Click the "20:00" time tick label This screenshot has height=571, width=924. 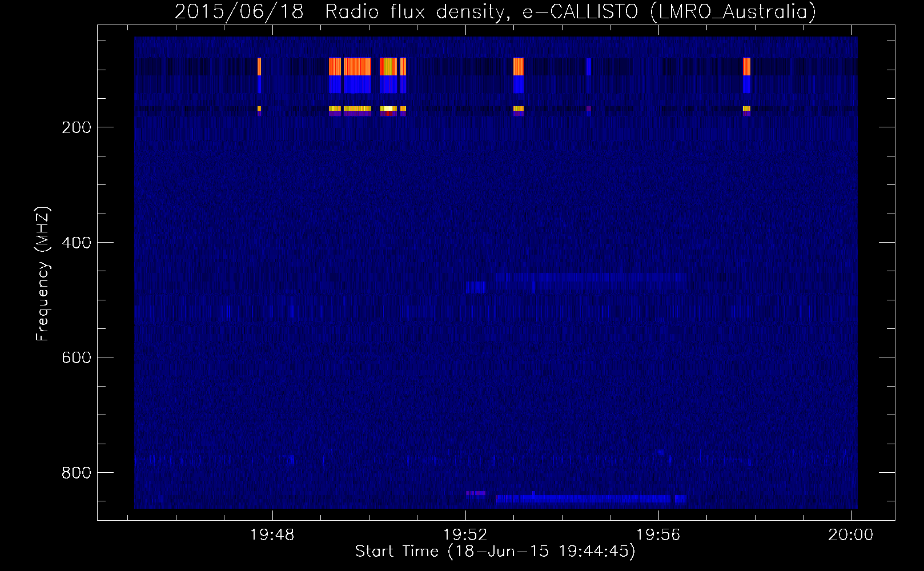[851, 534]
